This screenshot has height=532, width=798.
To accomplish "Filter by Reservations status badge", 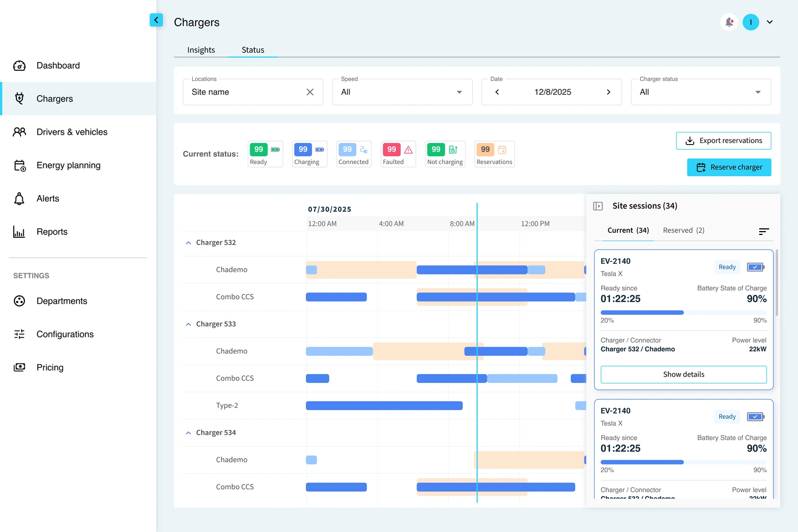I will (x=494, y=154).
